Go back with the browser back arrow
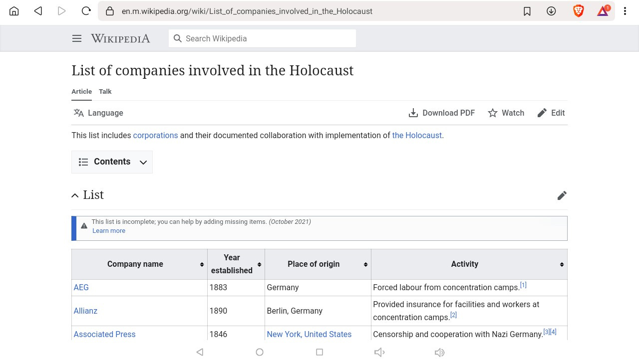This screenshot has width=639, height=364. 38,11
